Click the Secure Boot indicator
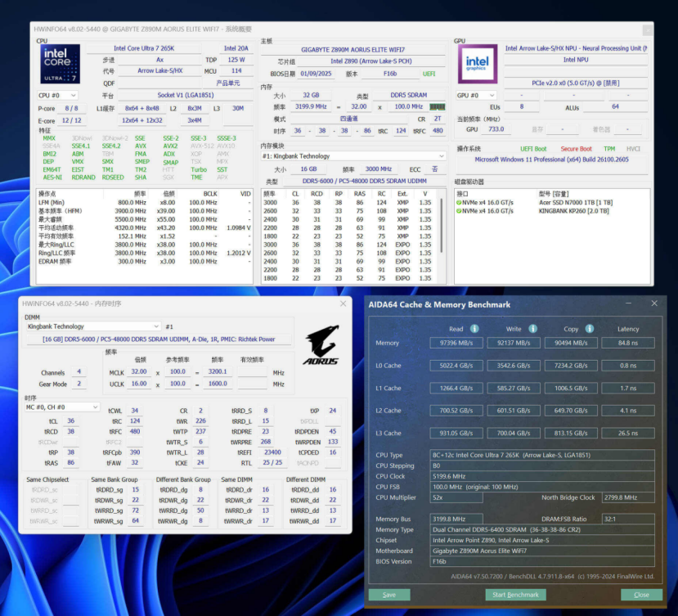The image size is (678, 616). click(x=576, y=149)
